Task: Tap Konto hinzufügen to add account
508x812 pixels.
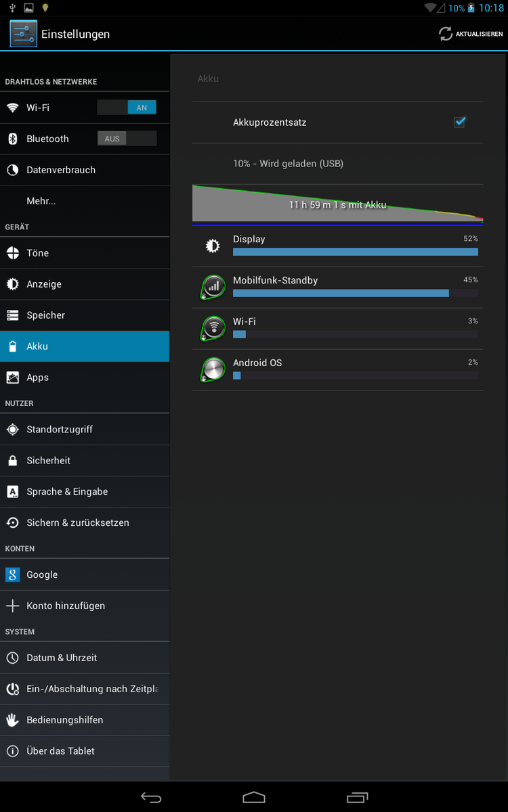Action: tap(66, 606)
